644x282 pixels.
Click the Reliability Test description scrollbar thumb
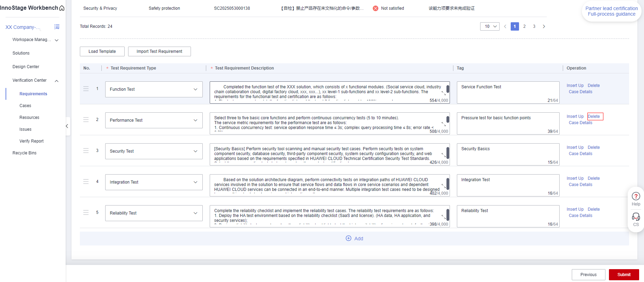(448, 215)
